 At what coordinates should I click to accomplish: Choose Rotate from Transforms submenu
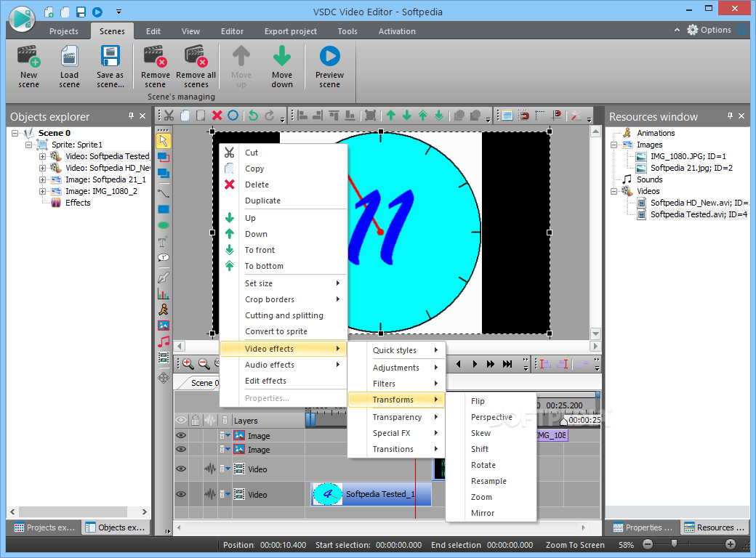[491, 465]
